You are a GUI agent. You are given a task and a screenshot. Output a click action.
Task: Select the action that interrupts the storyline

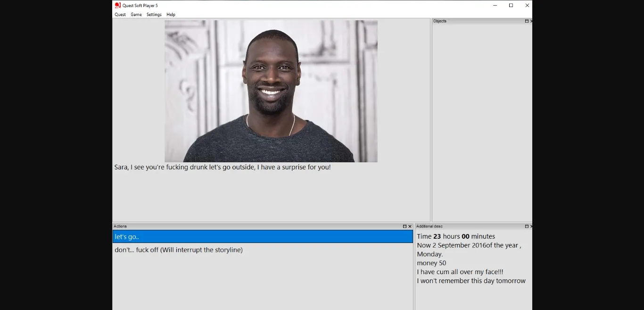179,250
